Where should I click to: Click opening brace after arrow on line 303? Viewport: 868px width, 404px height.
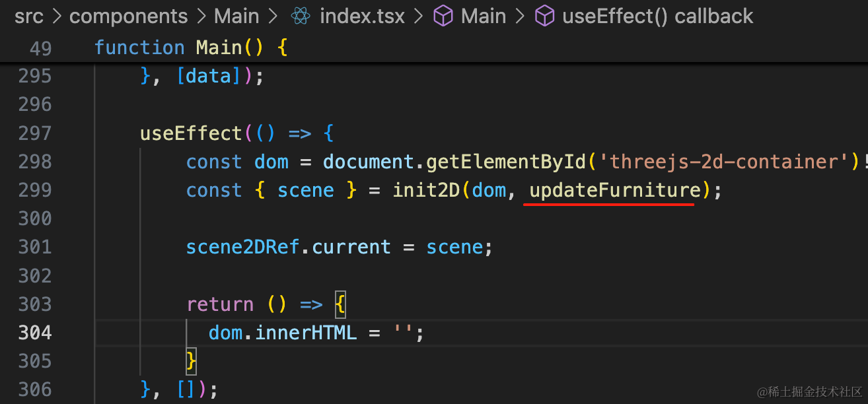click(x=340, y=304)
